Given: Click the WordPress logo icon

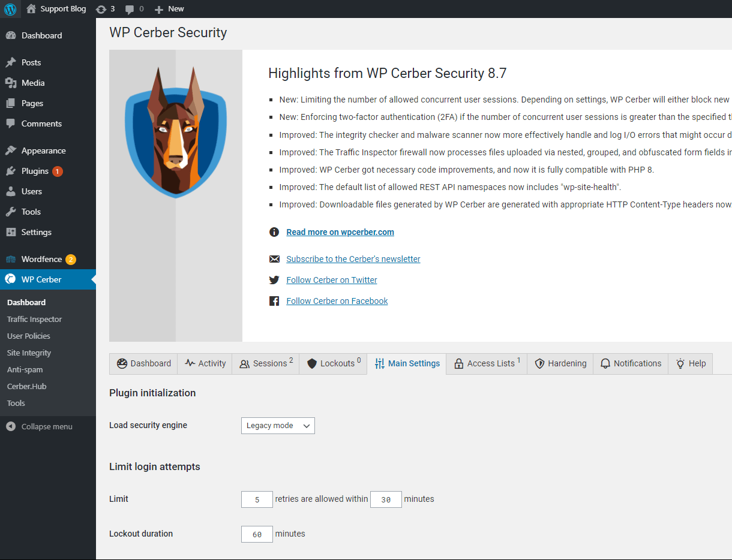Looking at the screenshot, I should click(x=10, y=9).
